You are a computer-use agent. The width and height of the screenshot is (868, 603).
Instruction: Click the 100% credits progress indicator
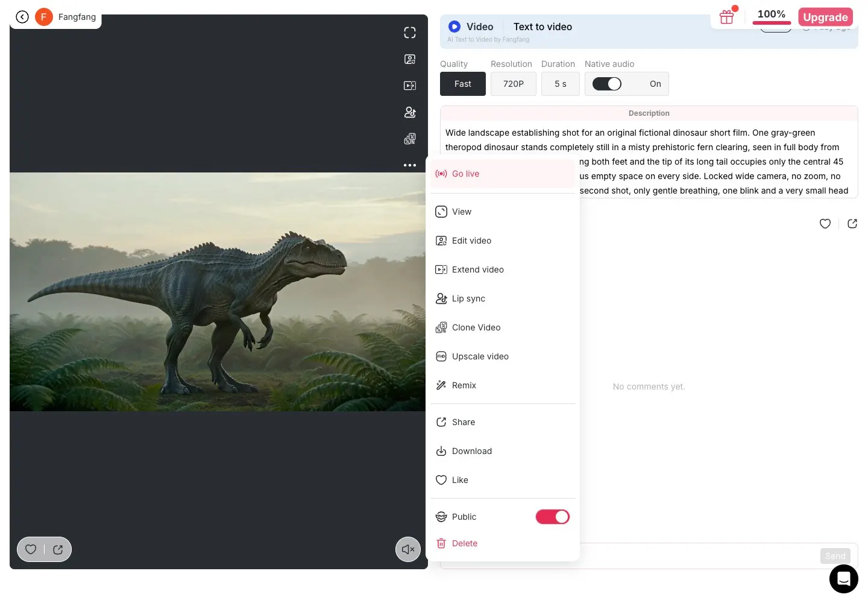click(772, 16)
